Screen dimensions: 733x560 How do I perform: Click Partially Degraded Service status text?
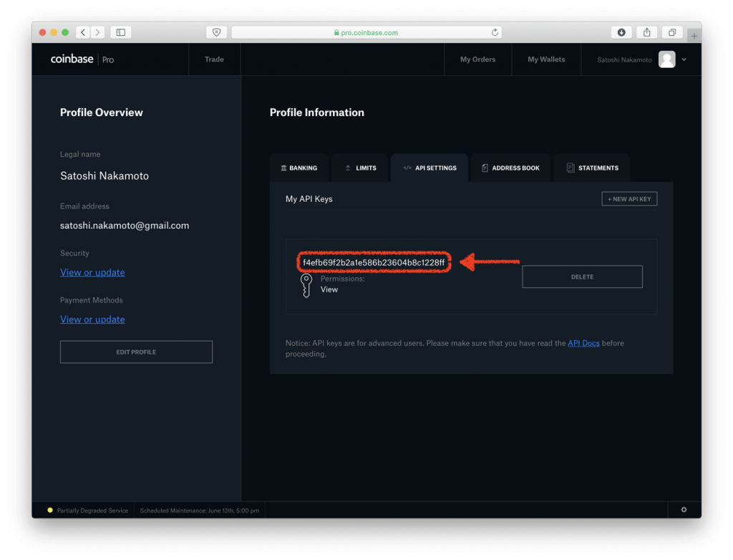tap(92, 511)
